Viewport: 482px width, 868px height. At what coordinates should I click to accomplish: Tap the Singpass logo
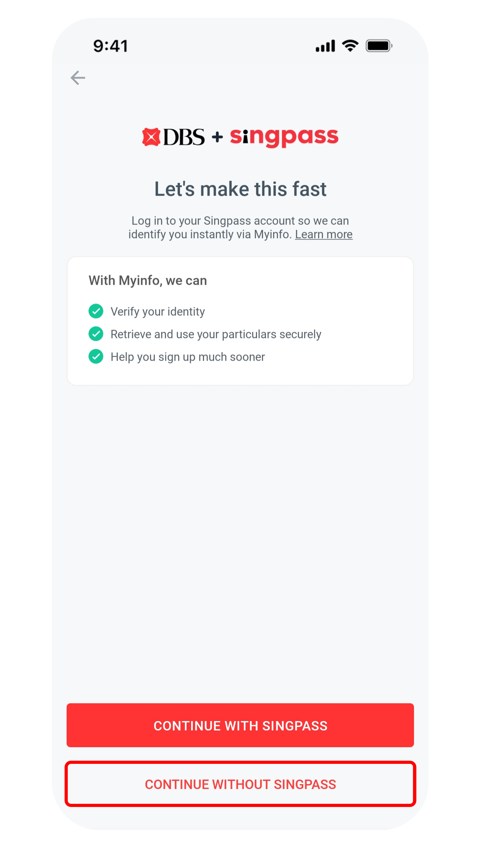[x=284, y=137]
